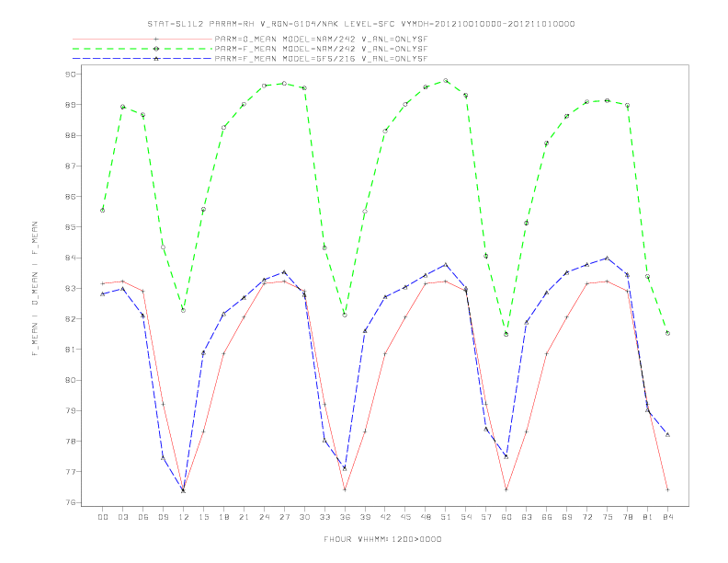Click x-axis forecast hour label 54
This screenshot has height=563, width=728.
click(x=466, y=517)
